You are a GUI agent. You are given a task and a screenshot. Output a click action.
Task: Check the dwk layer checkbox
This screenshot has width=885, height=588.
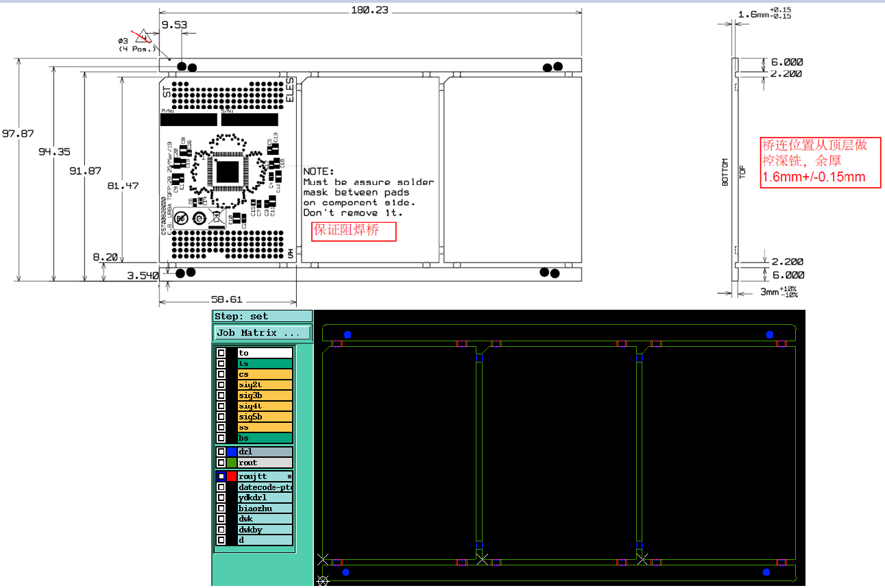221,519
